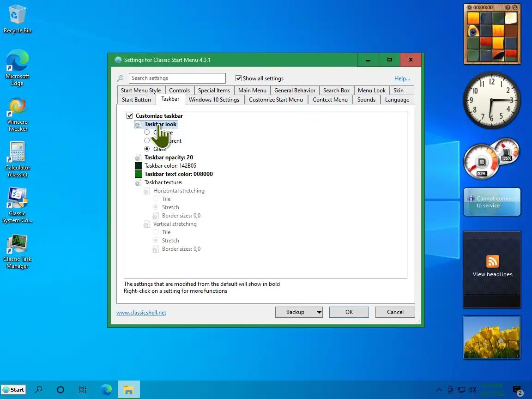Select the Taskbar opacity: 20 setting
532x399 pixels.
pyautogui.click(x=169, y=157)
